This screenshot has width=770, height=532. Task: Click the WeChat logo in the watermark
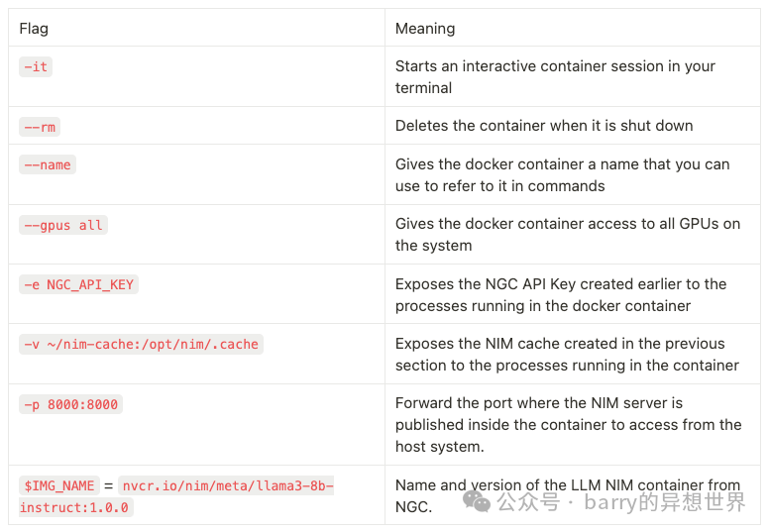[x=477, y=502]
